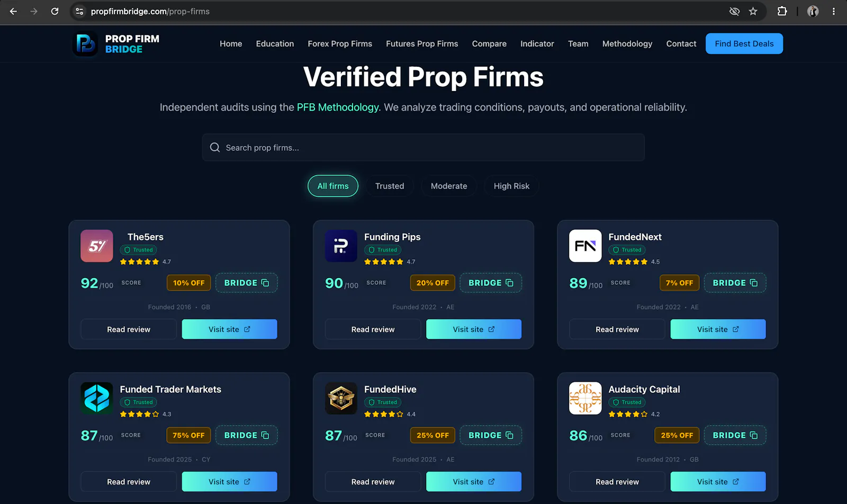Copy FundedHive BRIDGE coupon code
This screenshot has width=847, height=504.
pos(491,435)
